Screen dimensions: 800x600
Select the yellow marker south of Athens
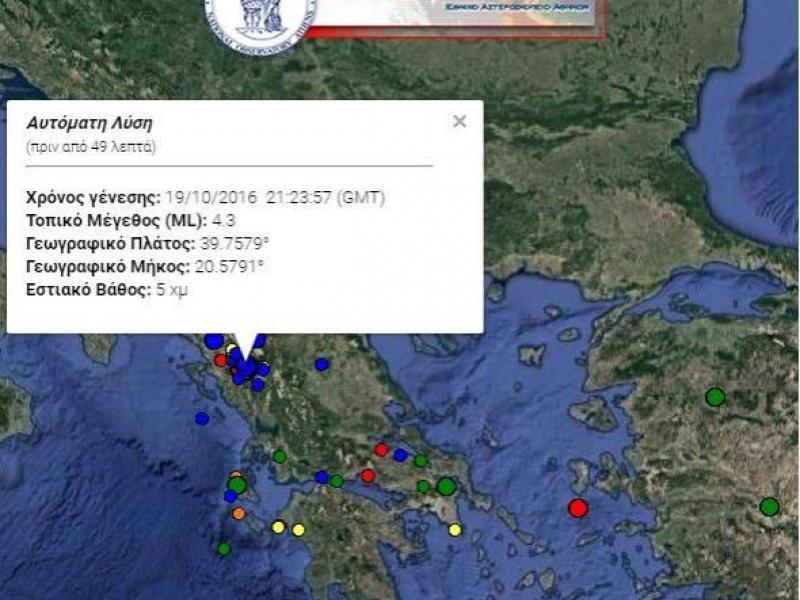pos(455,530)
